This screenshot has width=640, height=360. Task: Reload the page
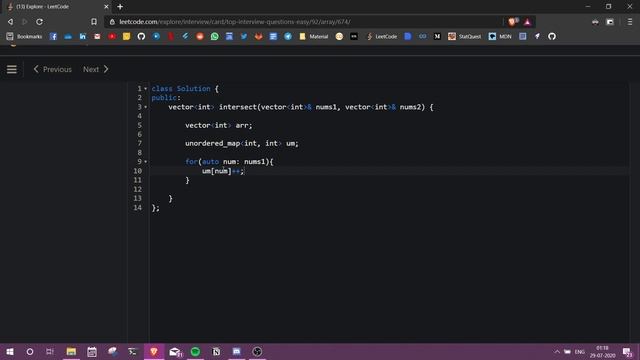coord(40,22)
